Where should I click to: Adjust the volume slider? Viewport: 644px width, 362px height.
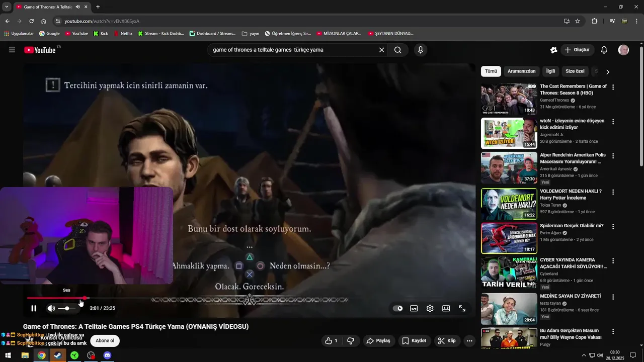click(x=67, y=308)
